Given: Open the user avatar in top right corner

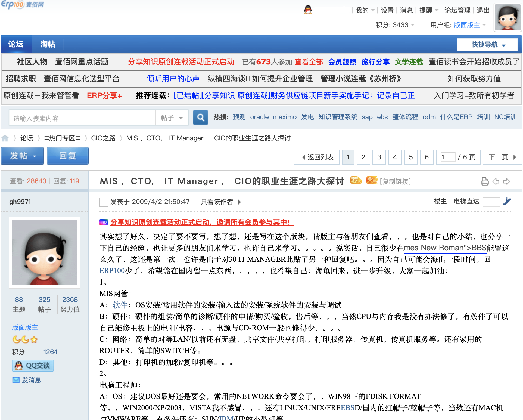Looking at the screenshot, I should [508, 17].
